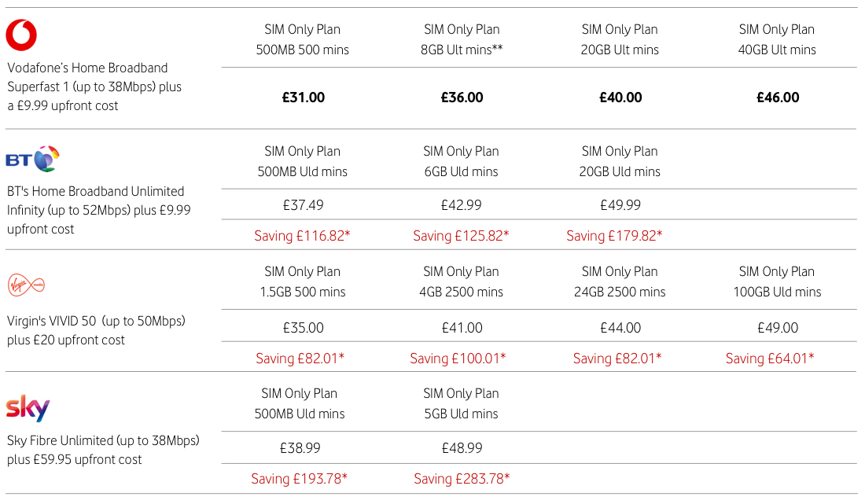Click Sky Fibre Unlimited description text
The image size is (865, 504).
pos(102,450)
